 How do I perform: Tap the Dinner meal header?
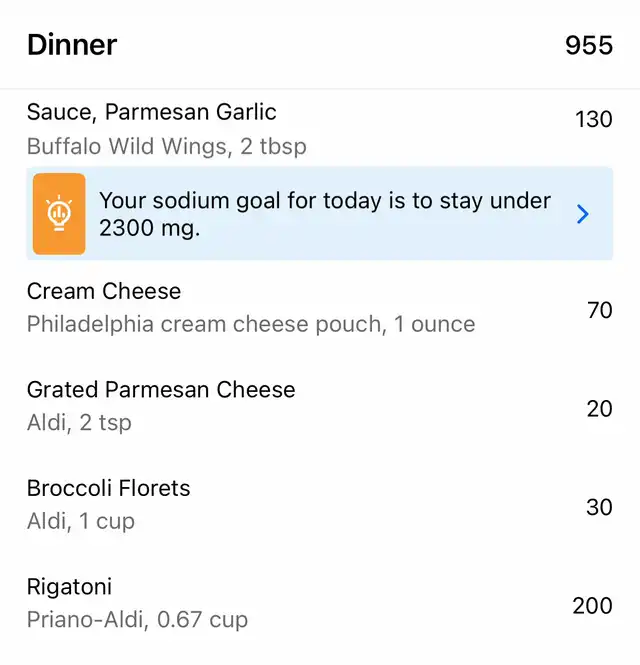tap(72, 45)
